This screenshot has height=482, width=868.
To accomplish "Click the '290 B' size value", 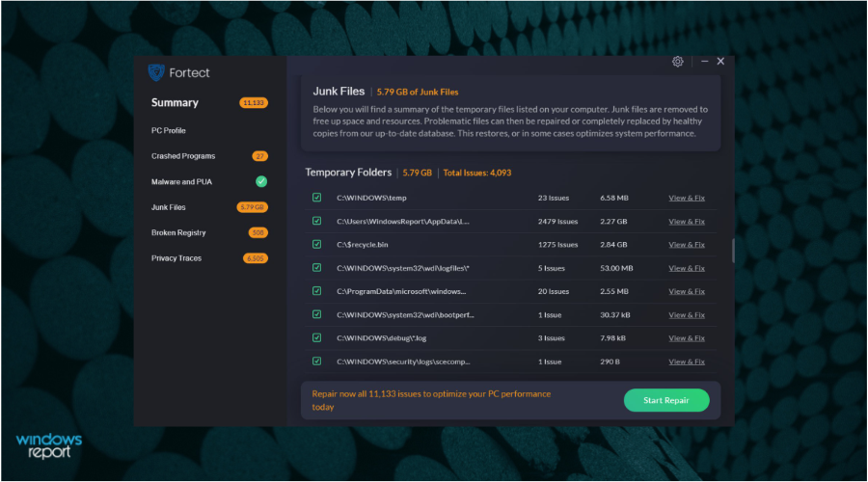I will [610, 361].
